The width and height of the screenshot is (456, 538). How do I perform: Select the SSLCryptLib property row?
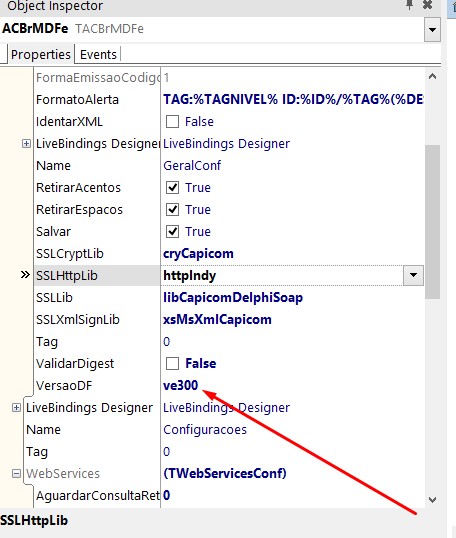click(229, 254)
